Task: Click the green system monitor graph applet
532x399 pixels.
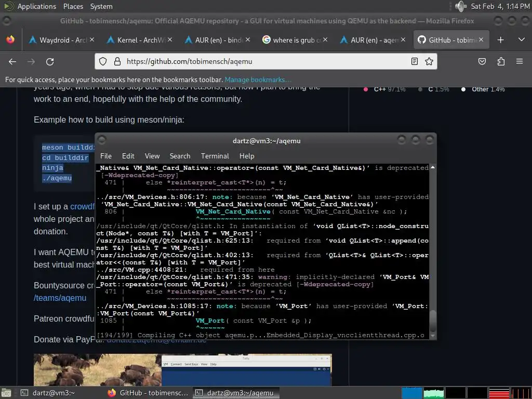Action: coord(434,393)
